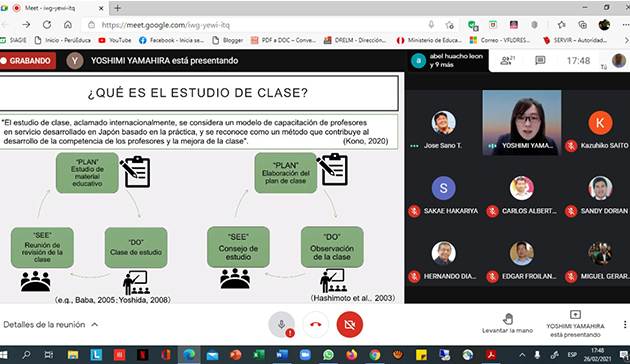Open File Explorer from taskbar
630x364 pixels.
73,355
